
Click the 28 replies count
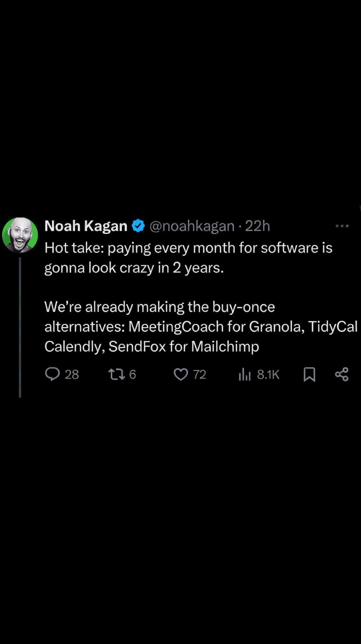pos(72,375)
